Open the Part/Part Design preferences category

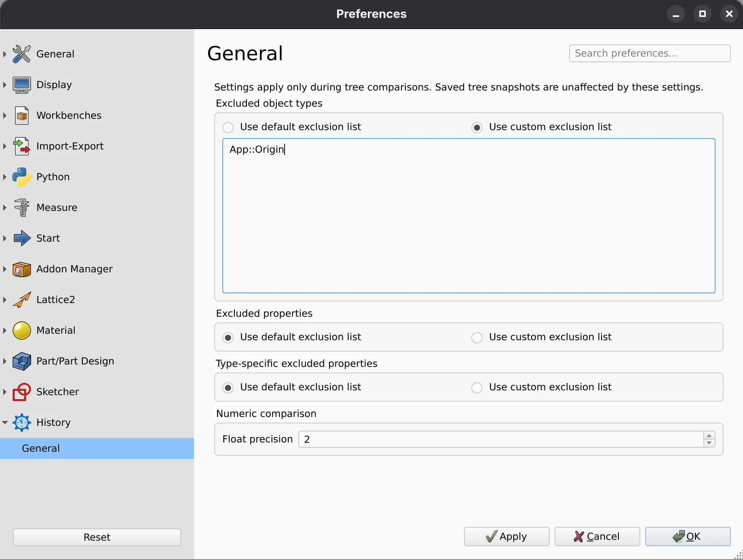pos(75,361)
